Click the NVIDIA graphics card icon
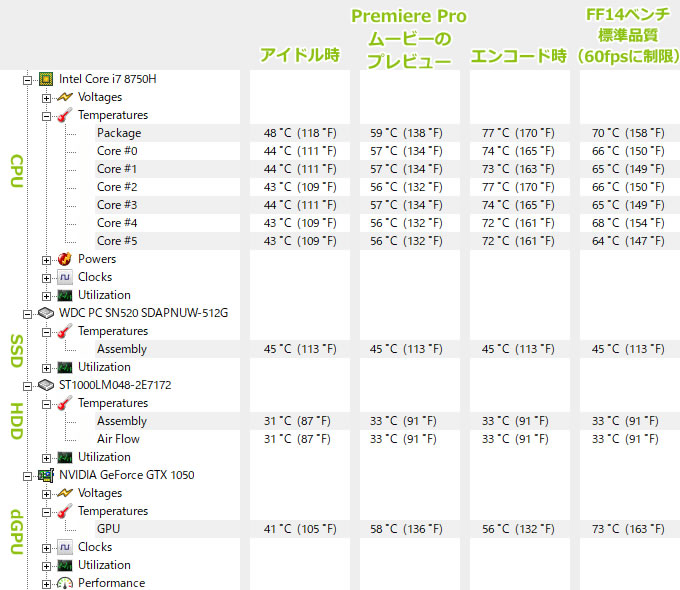680x590 pixels. click(x=46, y=475)
